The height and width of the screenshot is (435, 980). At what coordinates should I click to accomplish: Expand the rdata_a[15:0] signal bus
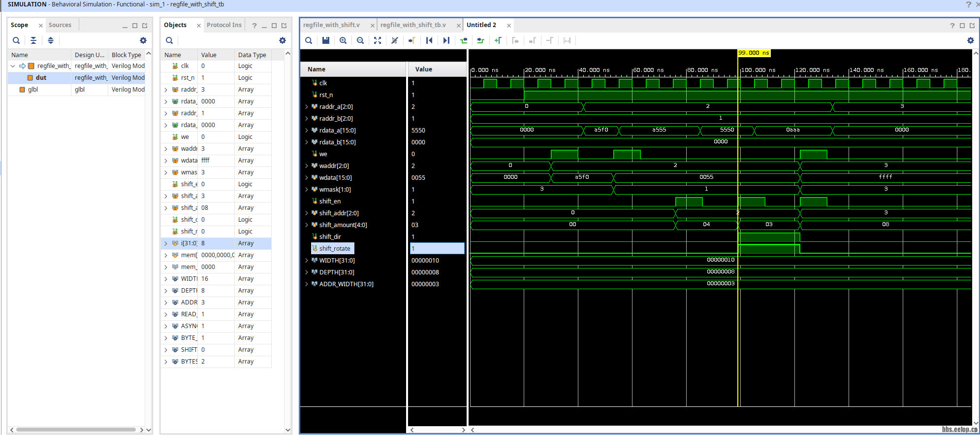(x=307, y=131)
